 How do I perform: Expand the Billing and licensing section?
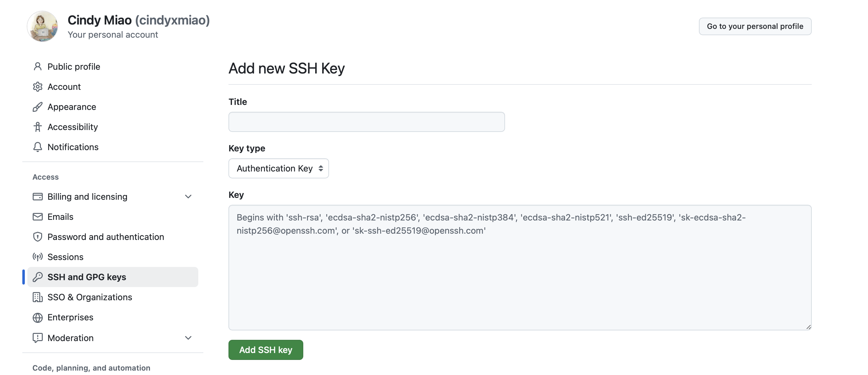click(188, 196)
